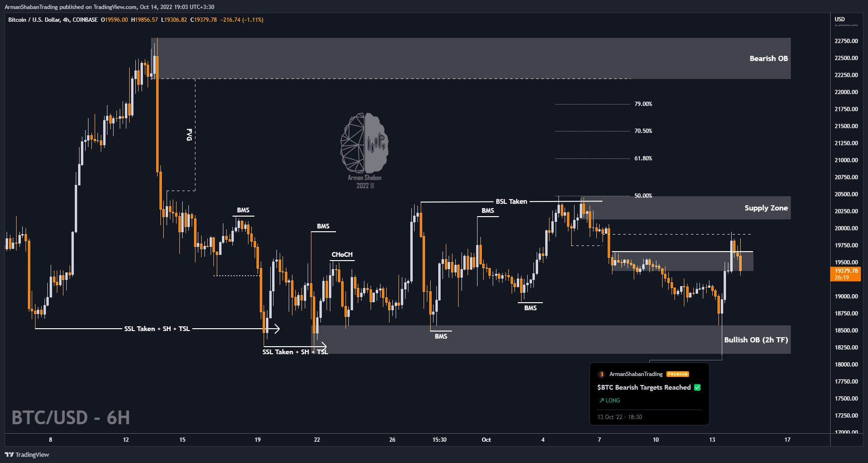The width and height of the screenshot is (868, 463).
Task: Click the LONG arrow icon in the idea card
Action: pyautogui.click(x=602, y=401)
